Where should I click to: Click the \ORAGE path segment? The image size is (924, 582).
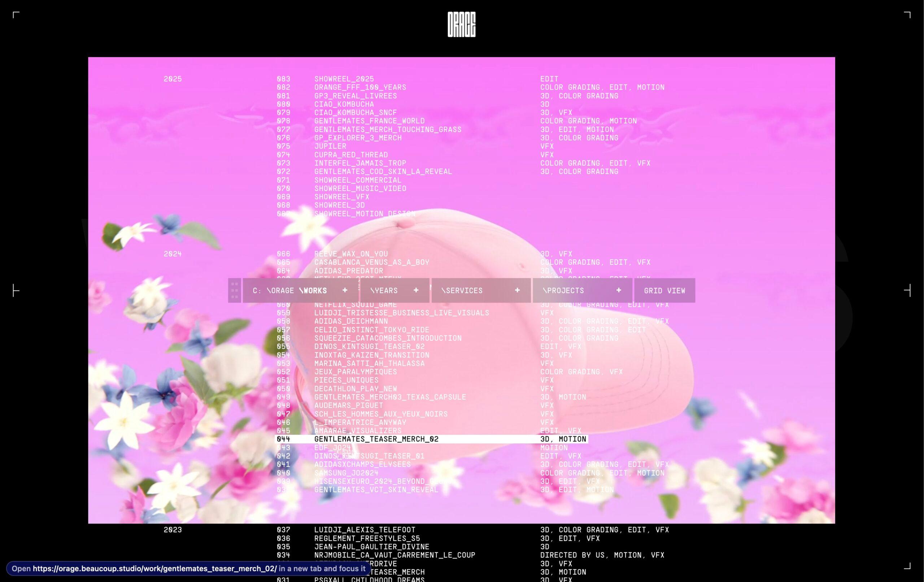[x=280, y=291]
